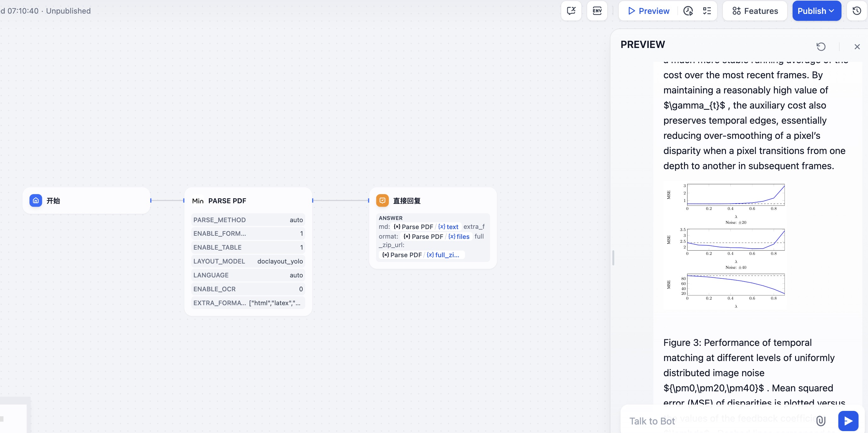The width and height of the screenshot is (868, 433).
Task: View the run history clock icon
Action: click(x=688, y=11)
